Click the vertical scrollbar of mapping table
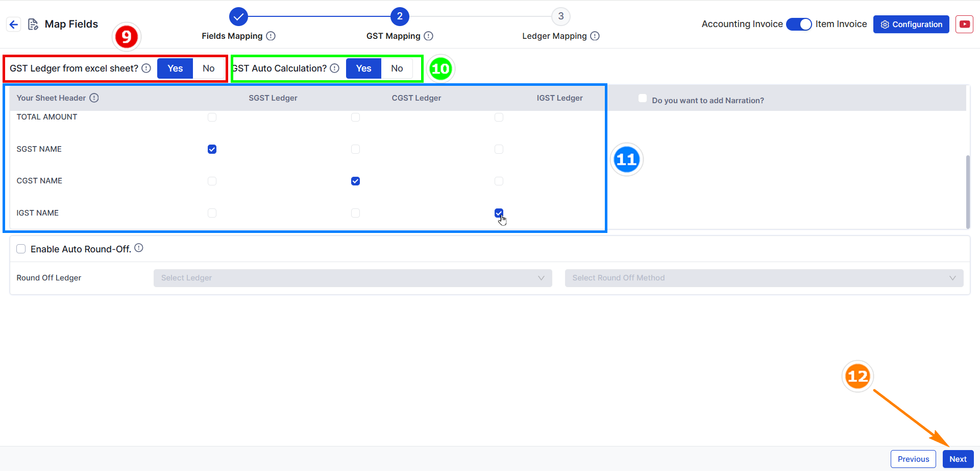Viewport: 980px width, 471px height. click(x=968, y=192)
